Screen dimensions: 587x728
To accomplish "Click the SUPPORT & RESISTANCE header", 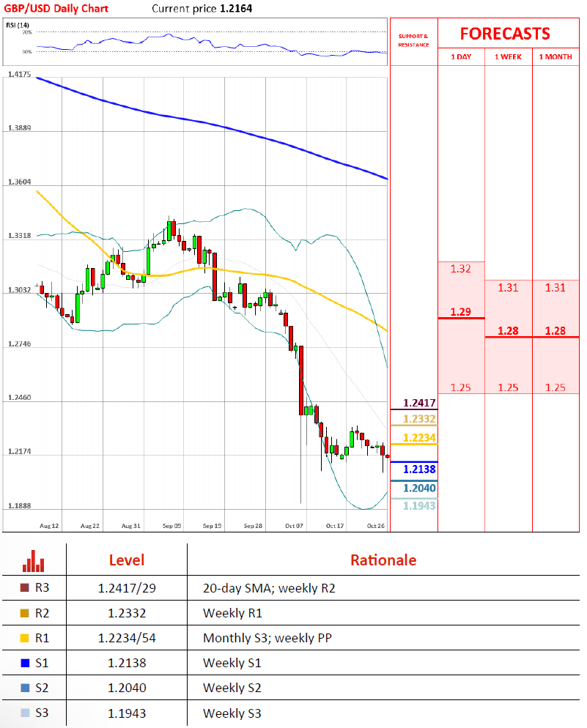I will [413, 40].
